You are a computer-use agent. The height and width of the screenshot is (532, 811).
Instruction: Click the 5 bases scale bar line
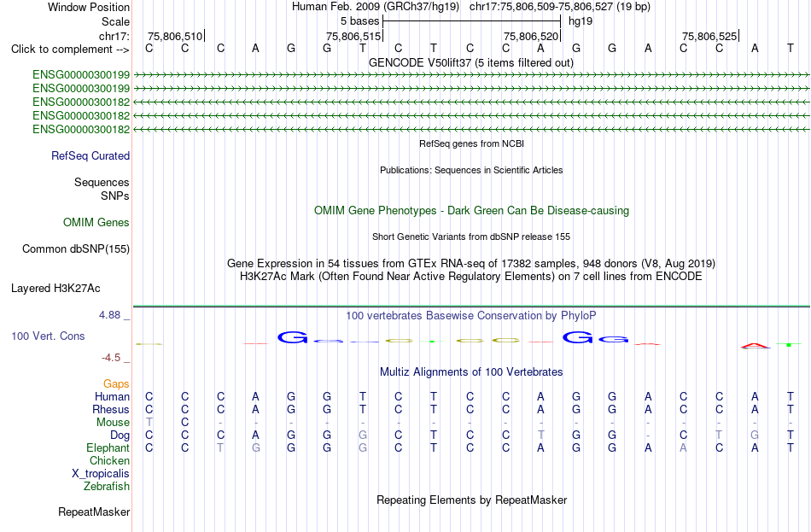(472, 21)
